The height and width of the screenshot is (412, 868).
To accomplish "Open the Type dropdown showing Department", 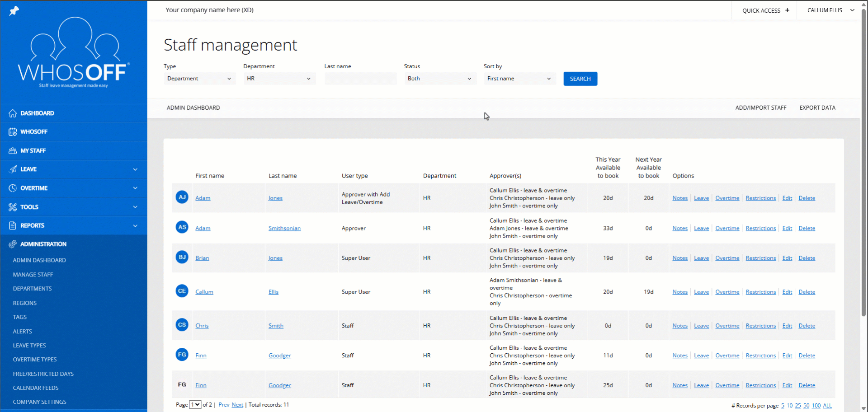I will pyautogui.click(x=199, y=79).
